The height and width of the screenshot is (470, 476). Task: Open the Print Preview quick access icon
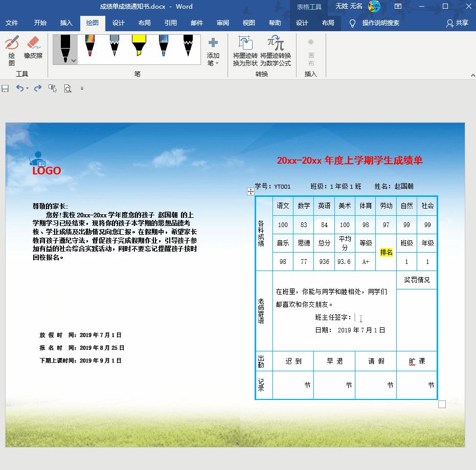click(67, 88)
